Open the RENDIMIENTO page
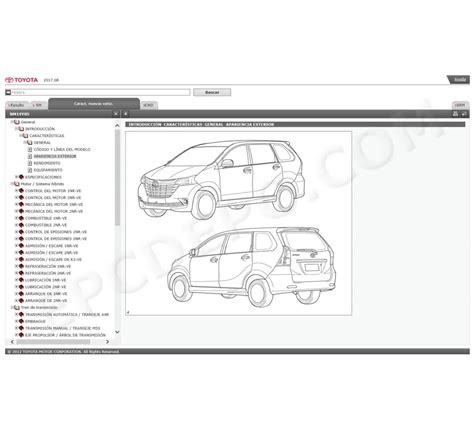 [x=47, y=163]
